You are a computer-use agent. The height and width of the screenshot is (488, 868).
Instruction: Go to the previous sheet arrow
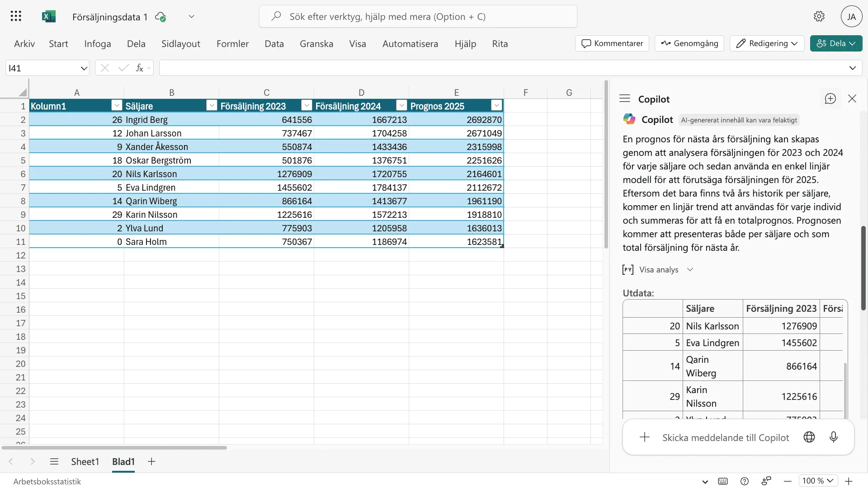coord(11,461)
